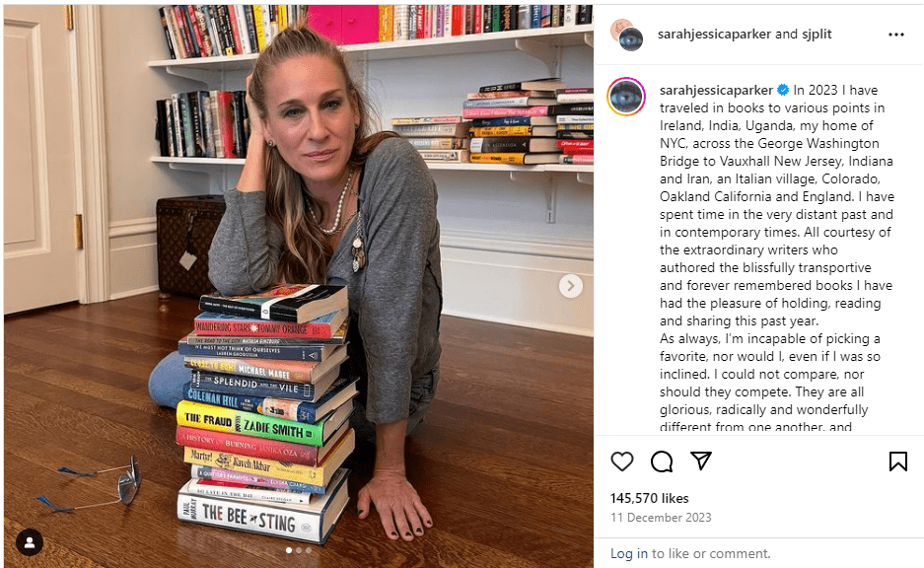
Task: View the 145,570 likes list
Action: 650,498
